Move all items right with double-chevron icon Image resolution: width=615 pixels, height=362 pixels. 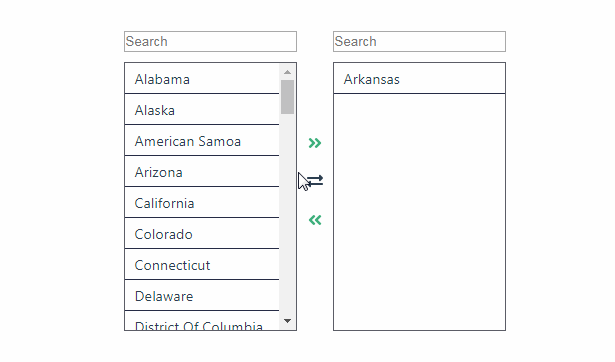click(315, 143)
